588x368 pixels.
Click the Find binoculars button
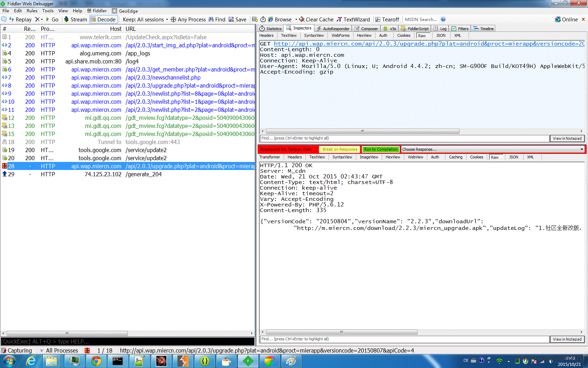(217, 19)
